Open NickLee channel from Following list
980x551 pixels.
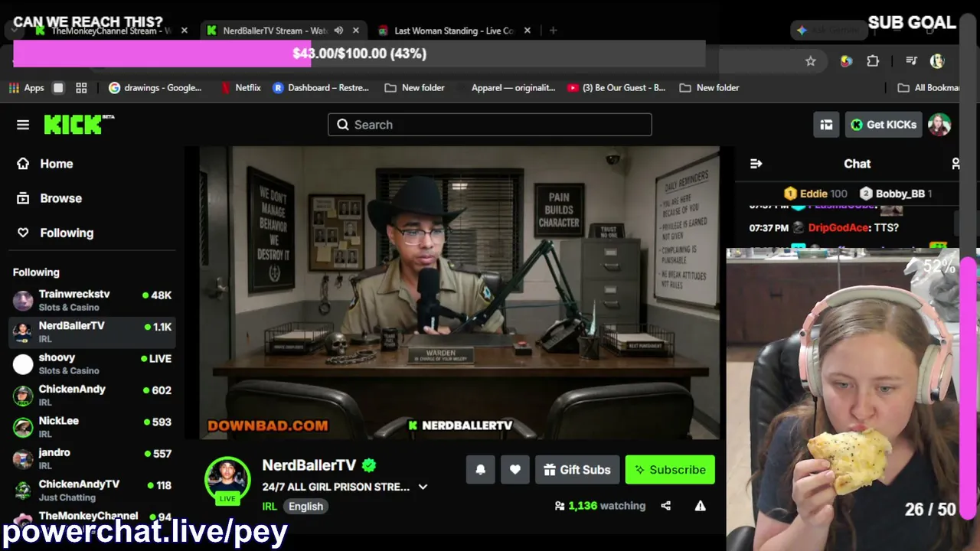pyautogui.click(x=92, y=427)
